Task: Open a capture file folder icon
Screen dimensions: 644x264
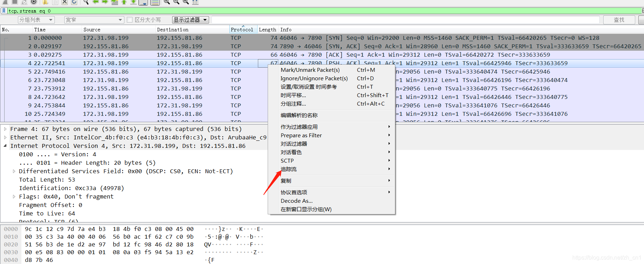Action: pyautogui.click(x=45, y=2)
